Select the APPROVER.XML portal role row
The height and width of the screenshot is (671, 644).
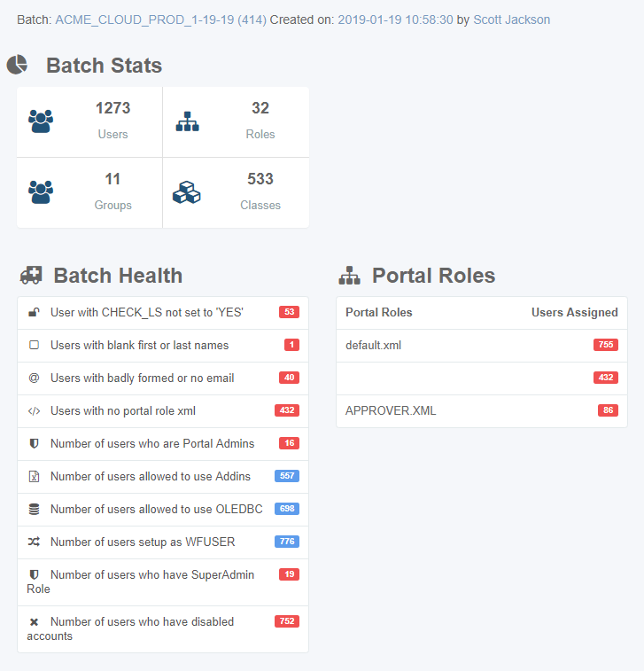click(x=482, y=410)
